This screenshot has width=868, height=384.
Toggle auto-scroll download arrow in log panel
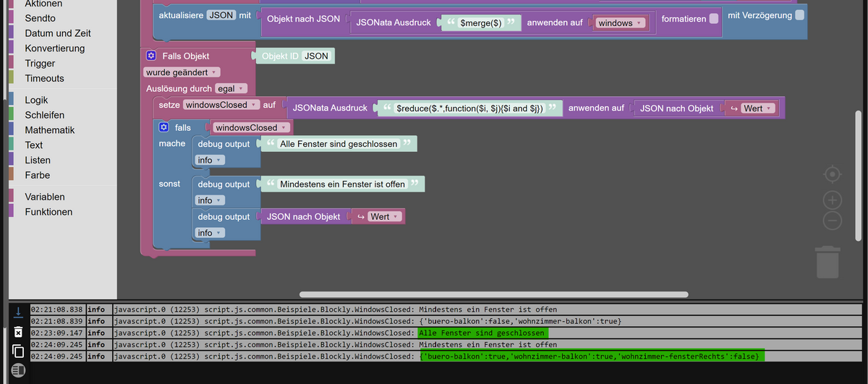click(x=19, y=313)
